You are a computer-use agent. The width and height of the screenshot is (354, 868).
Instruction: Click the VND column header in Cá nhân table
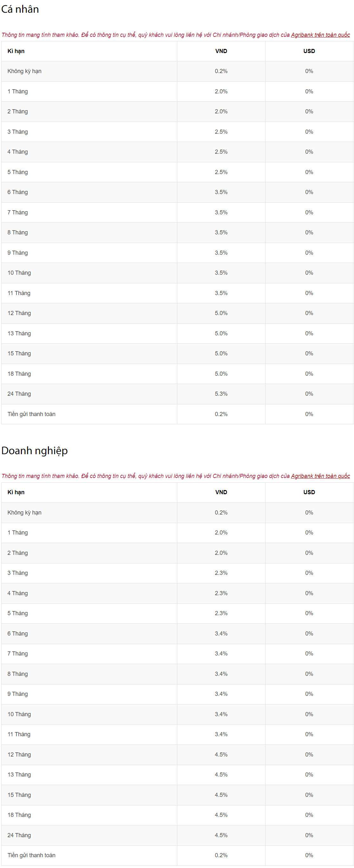click(x=221, y=51)
